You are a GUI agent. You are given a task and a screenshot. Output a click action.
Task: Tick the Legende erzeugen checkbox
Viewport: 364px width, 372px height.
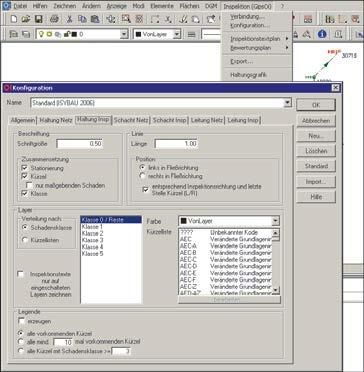22,321
